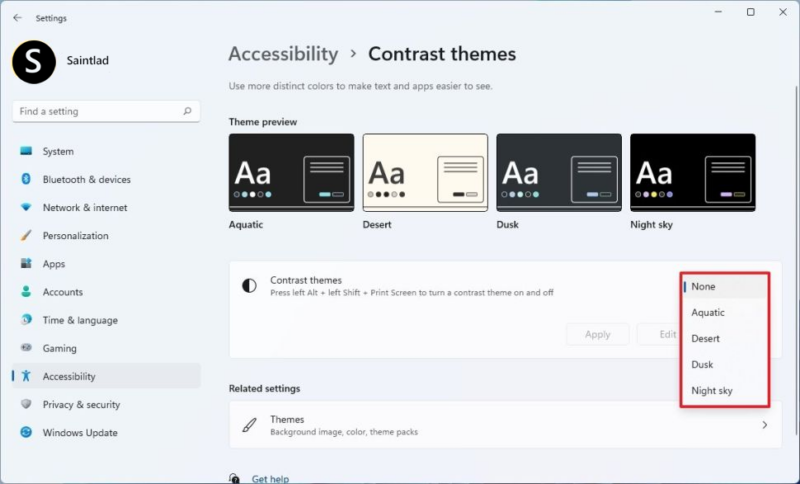Click the Gaming controller icon

click(x=26, y=349)
